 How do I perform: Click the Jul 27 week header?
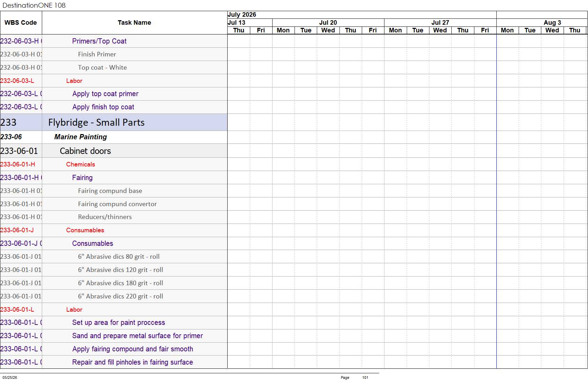[x=440, y=23]
